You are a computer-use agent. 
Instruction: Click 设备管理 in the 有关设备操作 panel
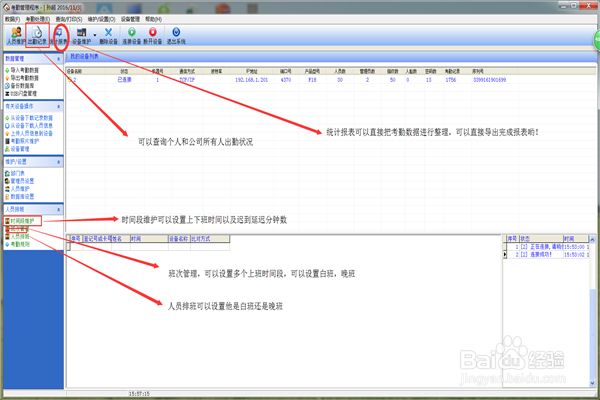[17, 149]
